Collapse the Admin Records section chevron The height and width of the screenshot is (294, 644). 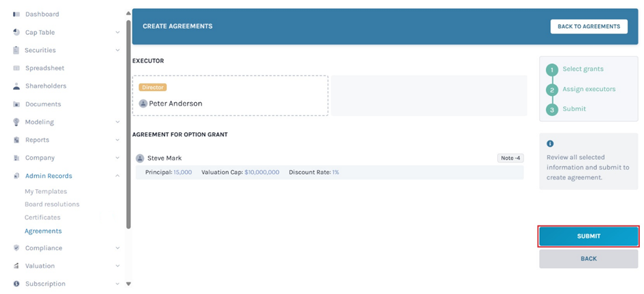point(118,176)
